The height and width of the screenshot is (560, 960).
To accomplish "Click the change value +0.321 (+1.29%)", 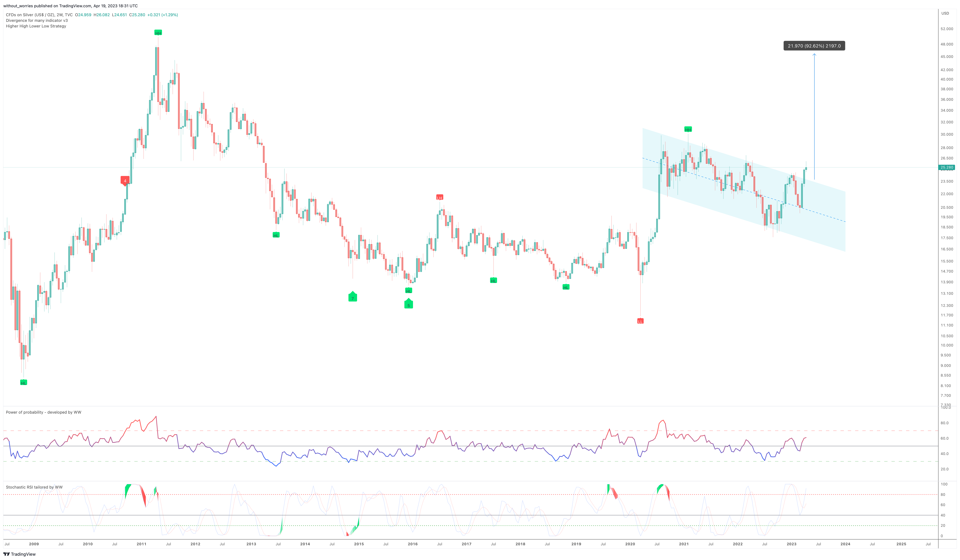I will [x=163, y=15].
